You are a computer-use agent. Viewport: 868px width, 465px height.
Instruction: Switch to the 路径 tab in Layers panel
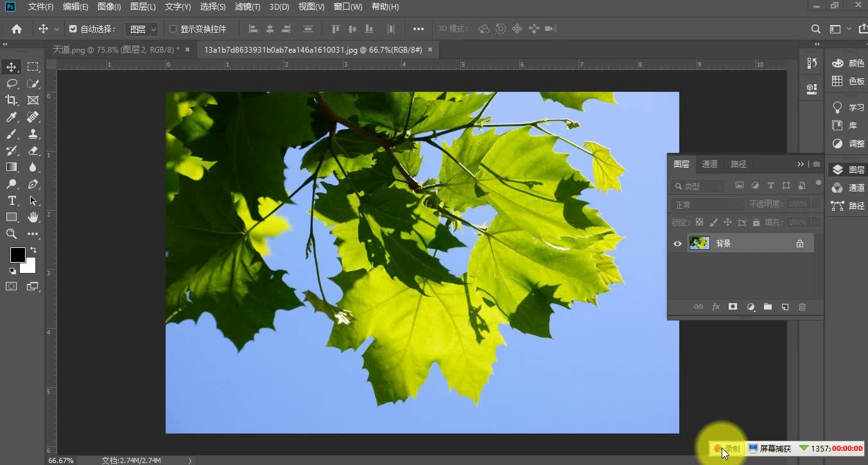click(739, 164)
